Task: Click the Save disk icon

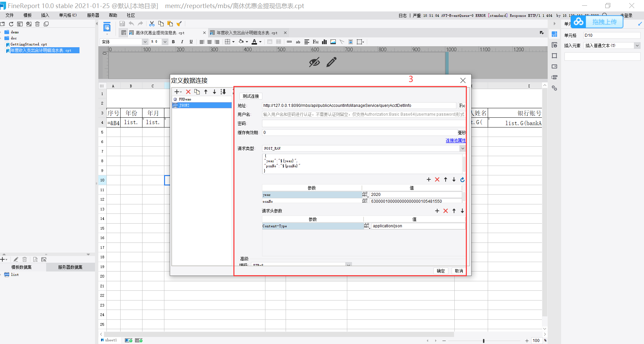Action: point(122,24)
